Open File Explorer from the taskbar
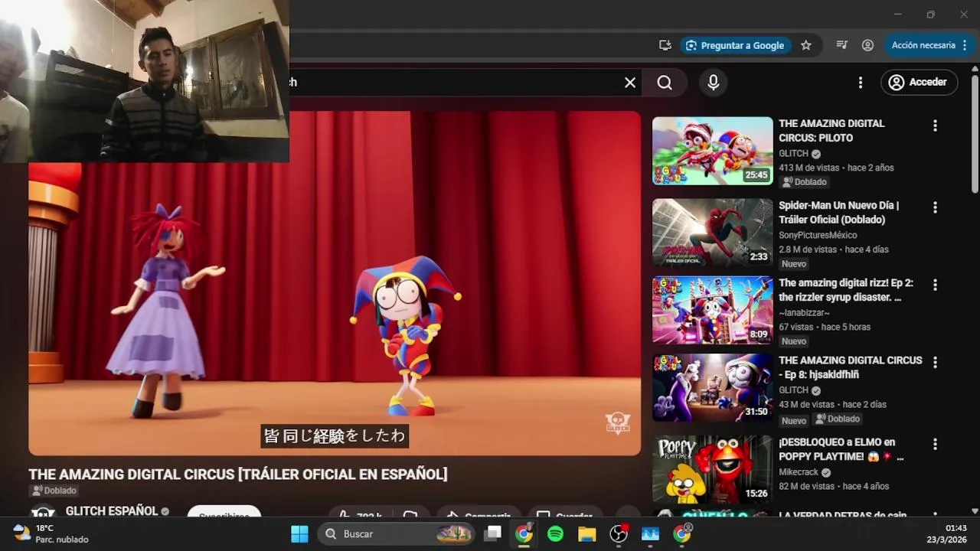The width and height of the screenshot is (980, 551). click(587, 533)
